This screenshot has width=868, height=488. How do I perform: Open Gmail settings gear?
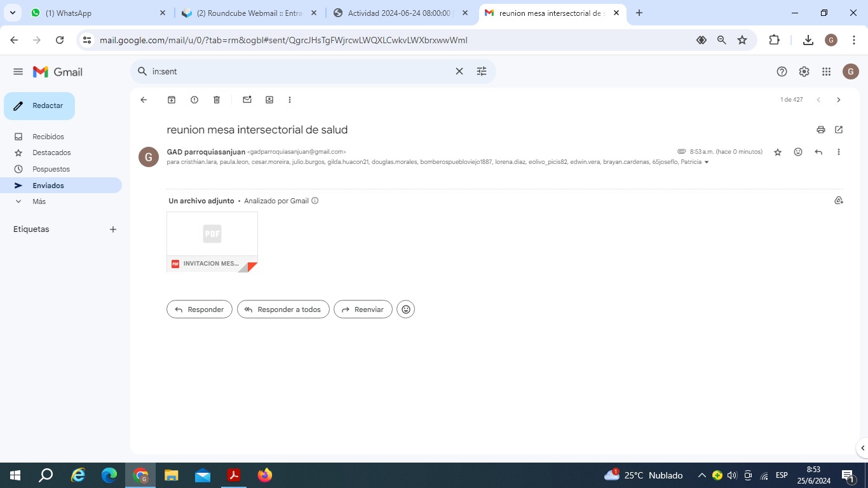[804, 72]
